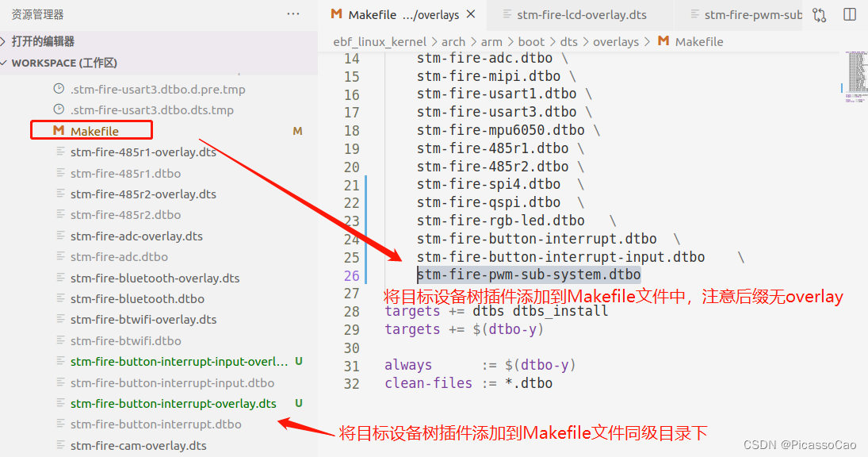Click Makefile at the breadcrumb end
The height and width of the screenshot is (457, 868).
click(x=699, y=41)
